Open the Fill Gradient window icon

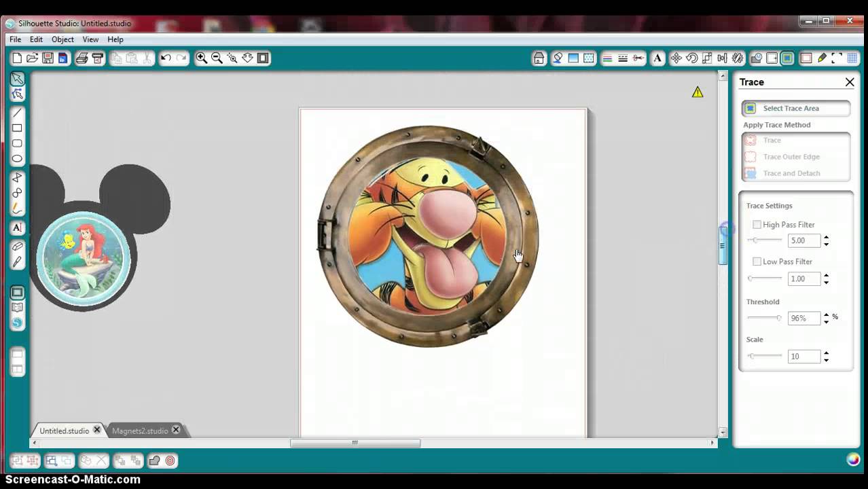click(x=573, y=58)
